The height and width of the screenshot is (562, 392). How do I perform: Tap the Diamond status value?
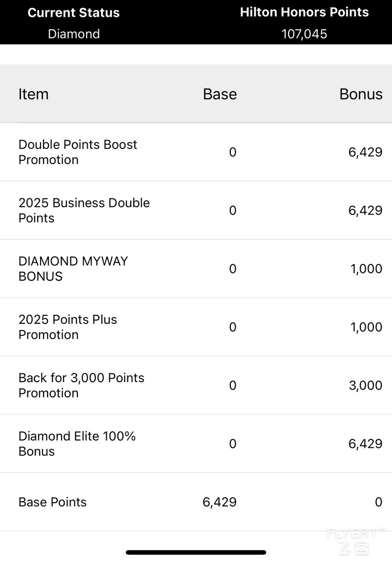[74, 34]
